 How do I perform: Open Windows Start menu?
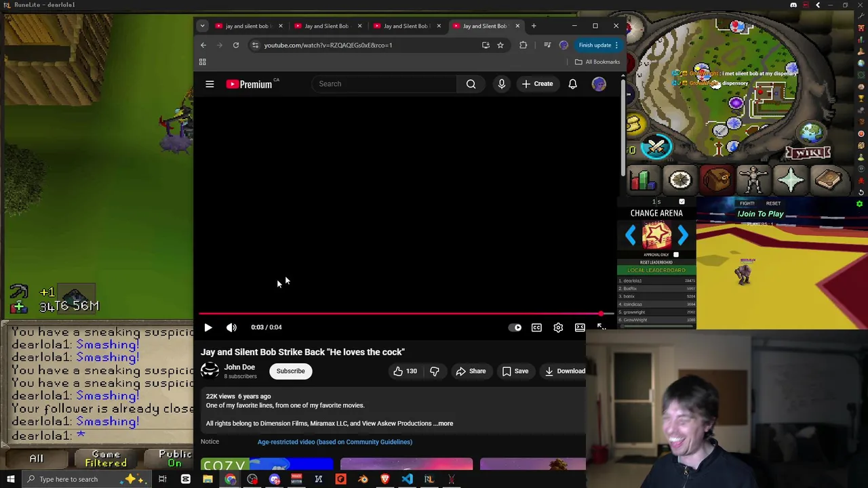10,479
